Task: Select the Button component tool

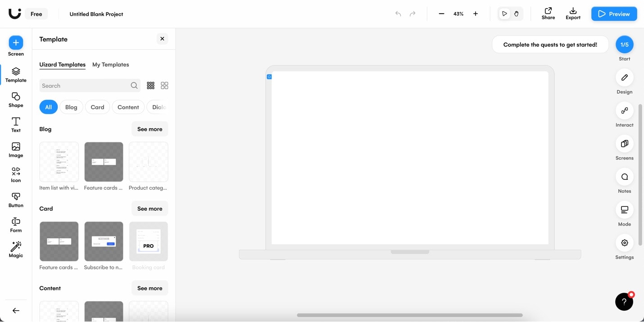Action: [16, 200]
